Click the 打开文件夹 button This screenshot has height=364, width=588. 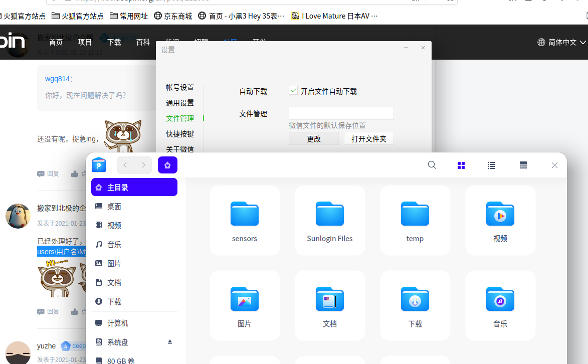pos(369,139)
